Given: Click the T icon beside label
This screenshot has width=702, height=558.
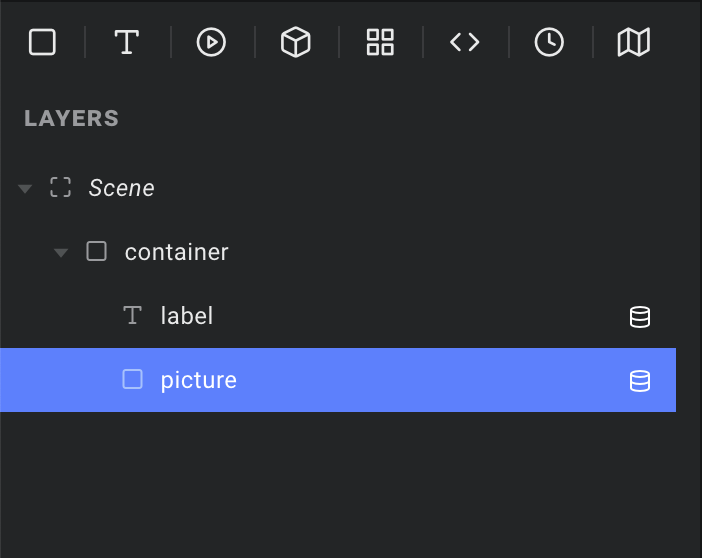Looking at the screenshot, I should [x=133, y=315].
